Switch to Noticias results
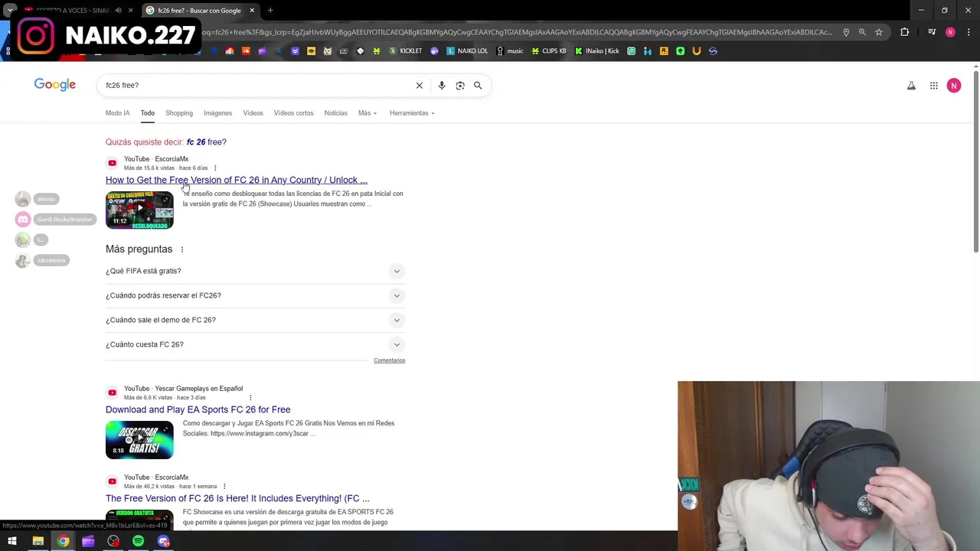Screen dimensions: 980x551 [x=335, y=113]
